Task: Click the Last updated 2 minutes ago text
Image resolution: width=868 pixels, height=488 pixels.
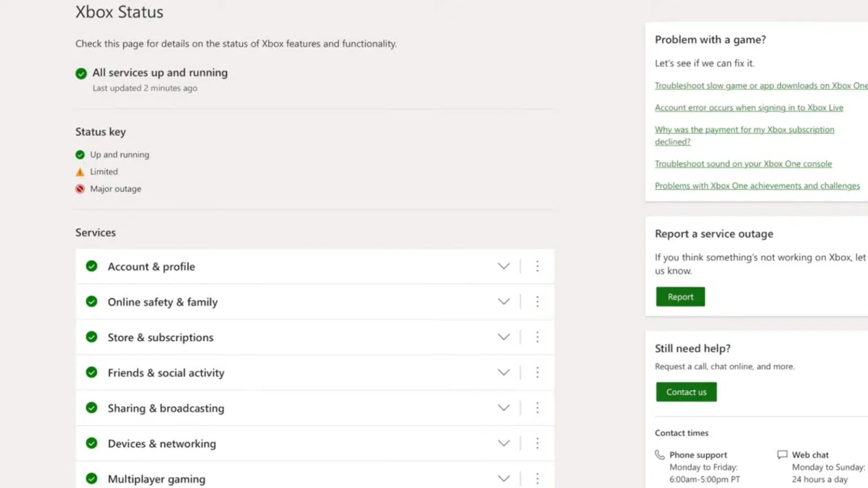Action: tap(145, 88)
